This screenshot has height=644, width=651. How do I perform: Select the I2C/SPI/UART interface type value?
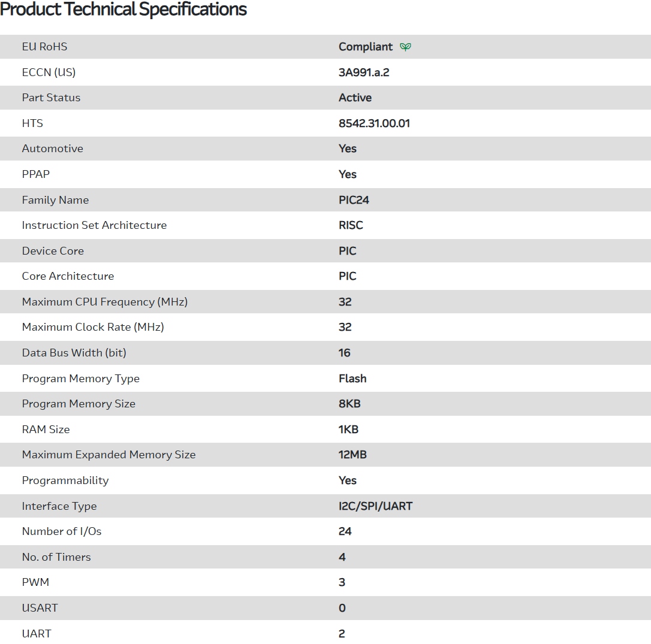375,506
